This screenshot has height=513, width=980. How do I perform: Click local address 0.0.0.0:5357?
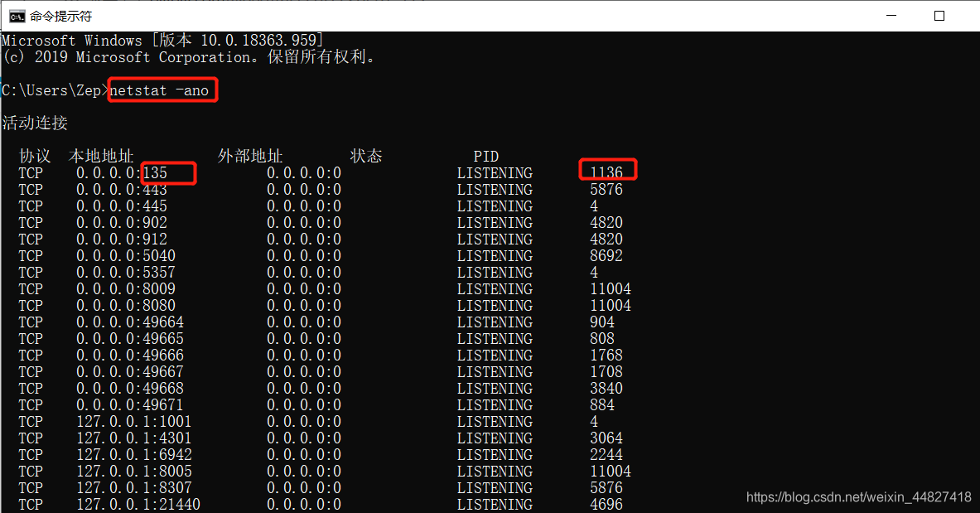(x=126, y=272)
